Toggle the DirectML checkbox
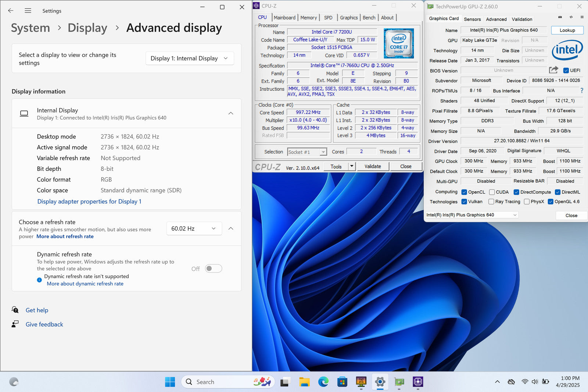Image resolution: width=588 pixels, height=392 pixels. pos(557,192)
